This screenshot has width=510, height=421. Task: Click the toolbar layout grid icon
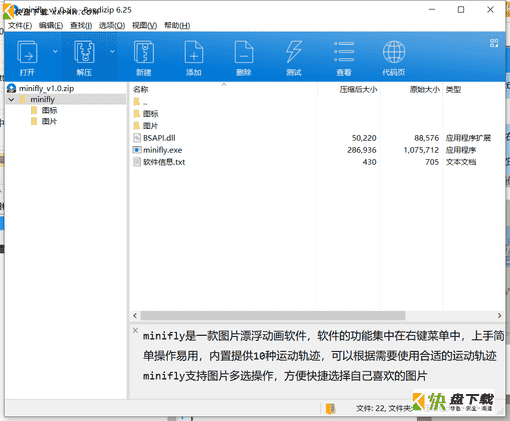(494, 43)
